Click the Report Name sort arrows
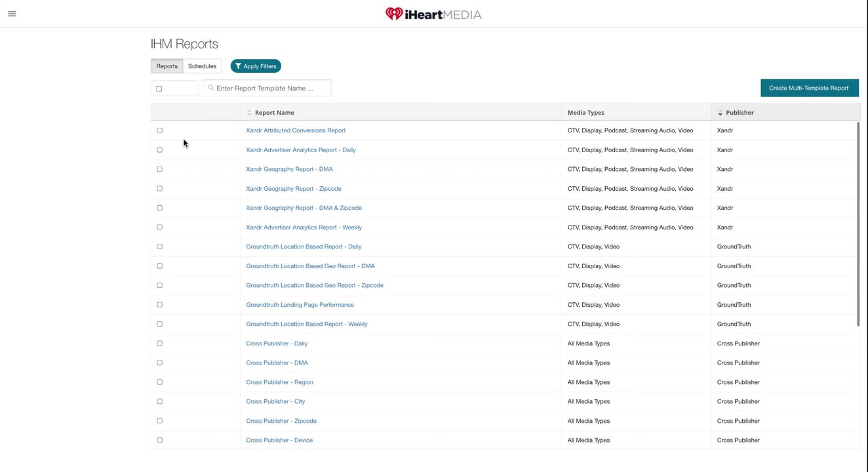The height and width of the screenshot is (472, 868). pos(249,113)
